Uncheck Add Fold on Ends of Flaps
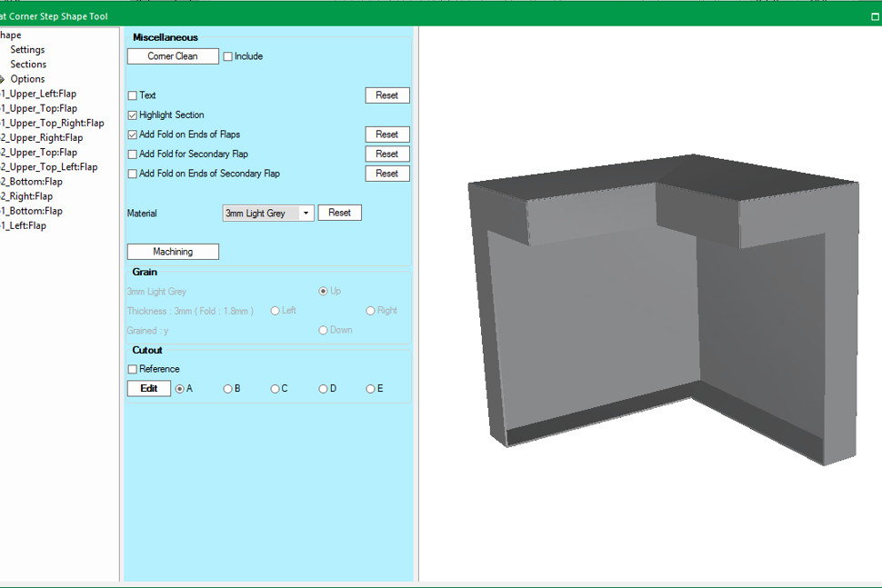 click(x=131, y=135)
